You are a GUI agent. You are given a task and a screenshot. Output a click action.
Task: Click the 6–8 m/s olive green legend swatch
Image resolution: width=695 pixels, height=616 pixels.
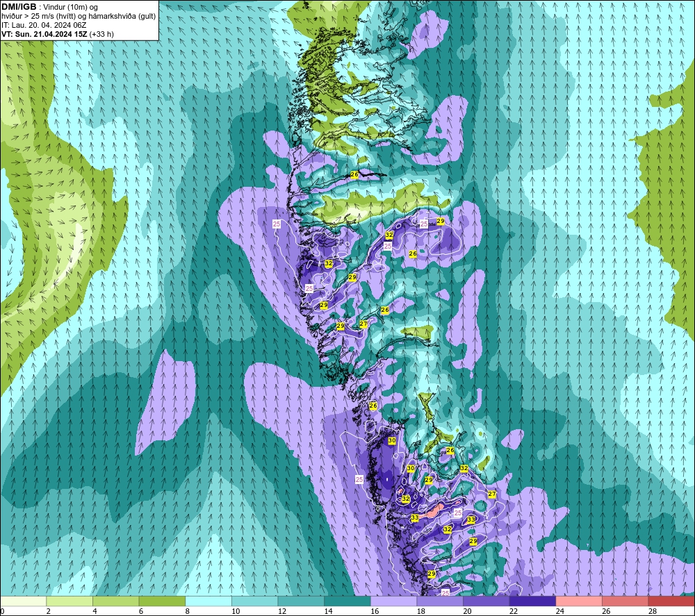pyautogui.click(x=162, y=601)
